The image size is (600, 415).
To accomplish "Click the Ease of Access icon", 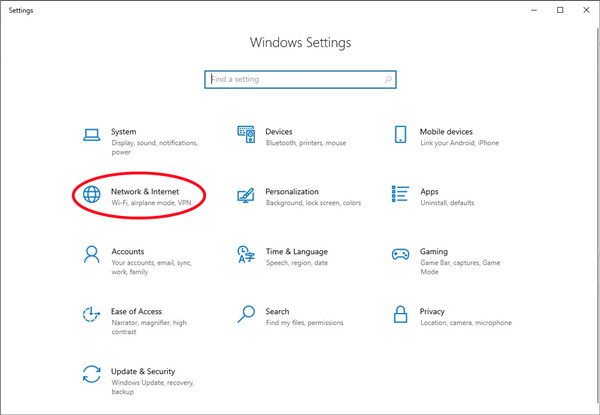I will point(91,314).
